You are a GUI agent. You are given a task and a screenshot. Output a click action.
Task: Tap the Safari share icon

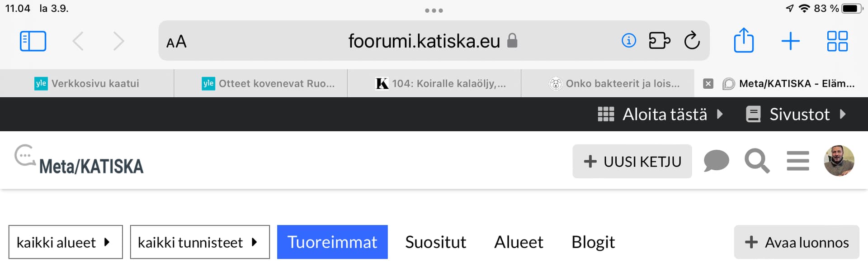click(743, 41)
